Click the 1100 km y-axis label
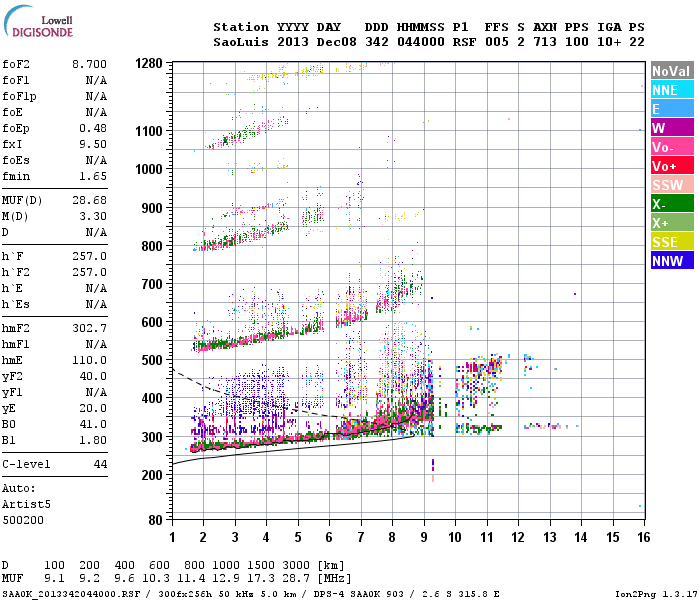The image size is (700, 600). coord(149,131)
